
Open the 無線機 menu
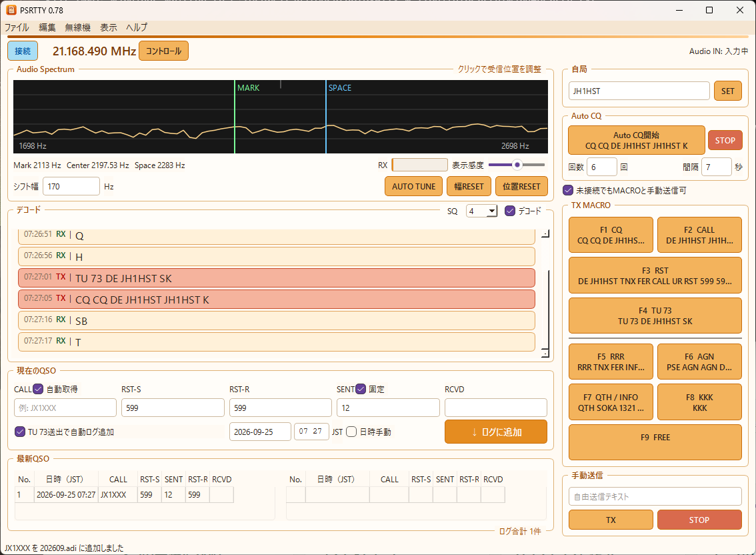pos(77,27)
